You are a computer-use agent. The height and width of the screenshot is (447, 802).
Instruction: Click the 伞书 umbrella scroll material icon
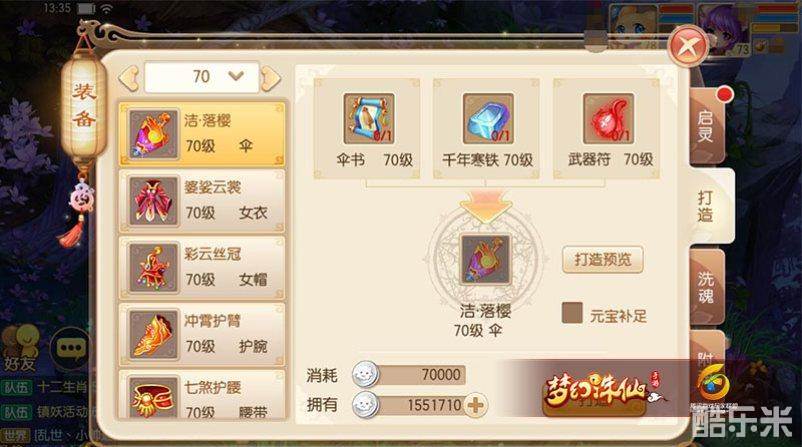click(x=369, y=119)
